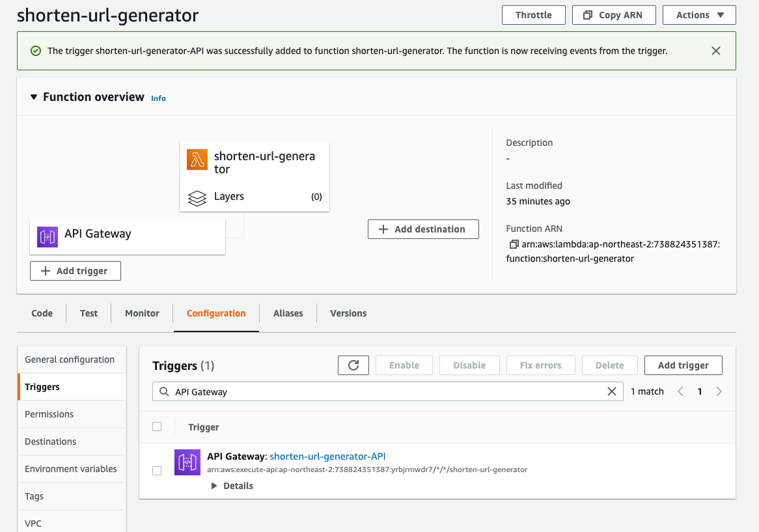Go to the next page of triggers
The height and width of the screenshot is (532, 759).
tap(719, 391)
